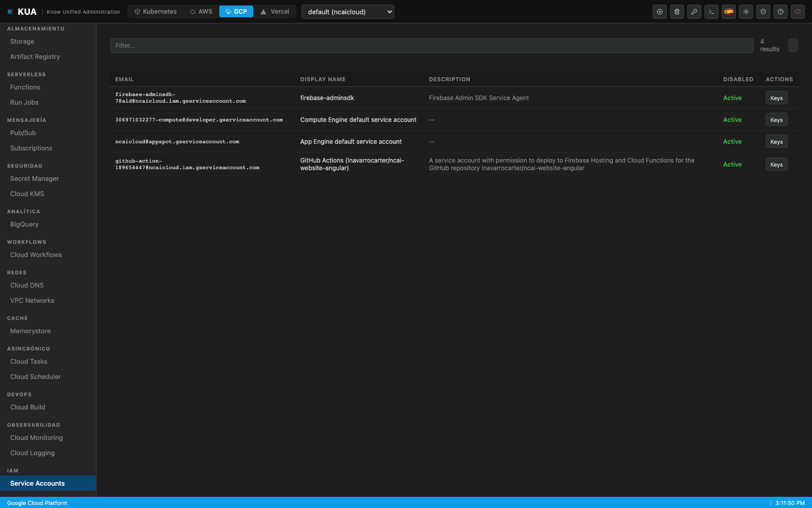Click the small square button beside results count
The height and width of the screenshot is (508, 812).
coord(793,45)
